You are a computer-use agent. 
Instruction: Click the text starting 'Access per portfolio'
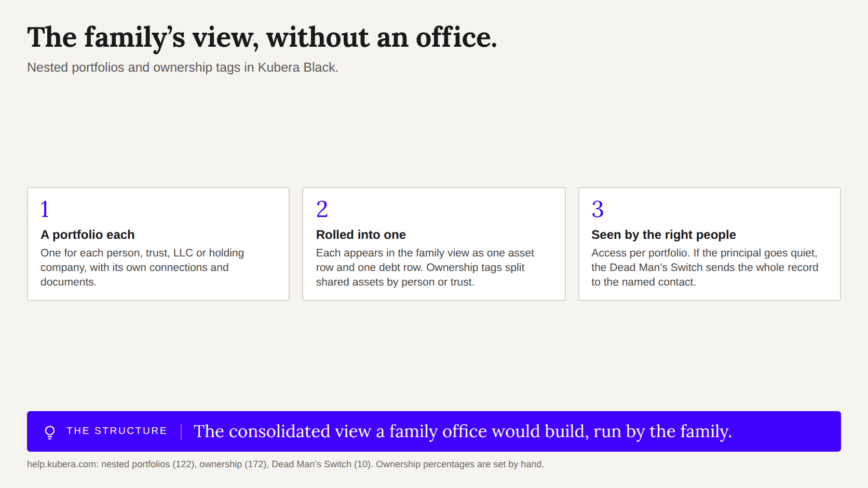(x=704, y=267)
